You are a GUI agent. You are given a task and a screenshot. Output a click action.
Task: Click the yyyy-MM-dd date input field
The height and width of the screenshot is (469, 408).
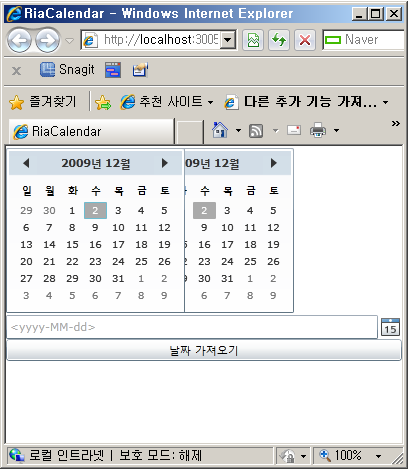coord(192,327)
